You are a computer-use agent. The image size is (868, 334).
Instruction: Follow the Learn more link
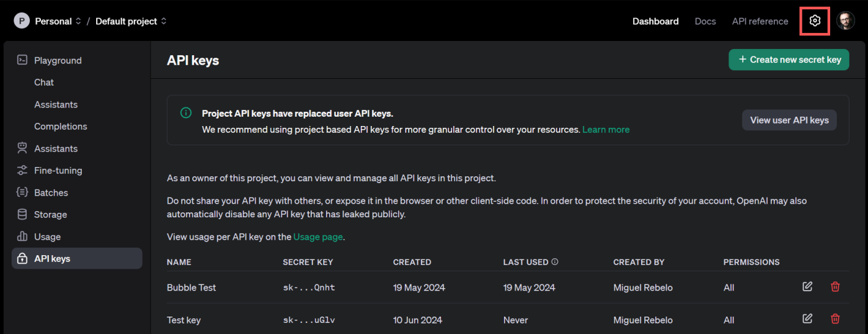[x=606, y=130]
